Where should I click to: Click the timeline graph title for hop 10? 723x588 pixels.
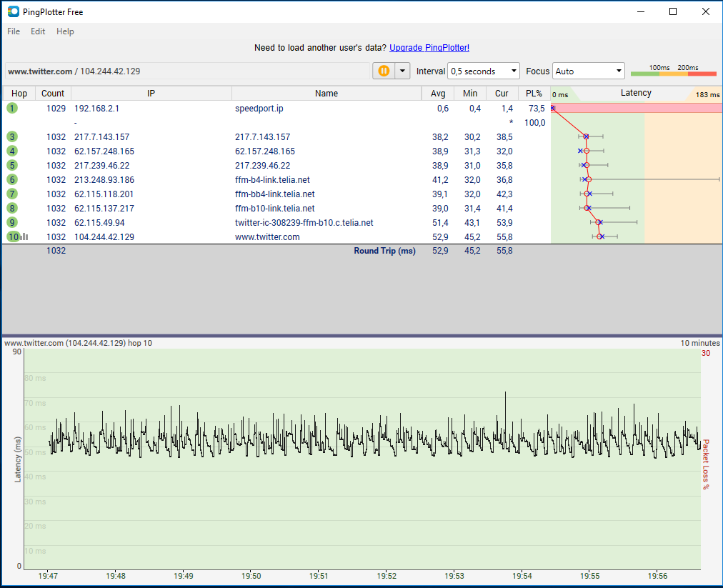pos(78,343)
